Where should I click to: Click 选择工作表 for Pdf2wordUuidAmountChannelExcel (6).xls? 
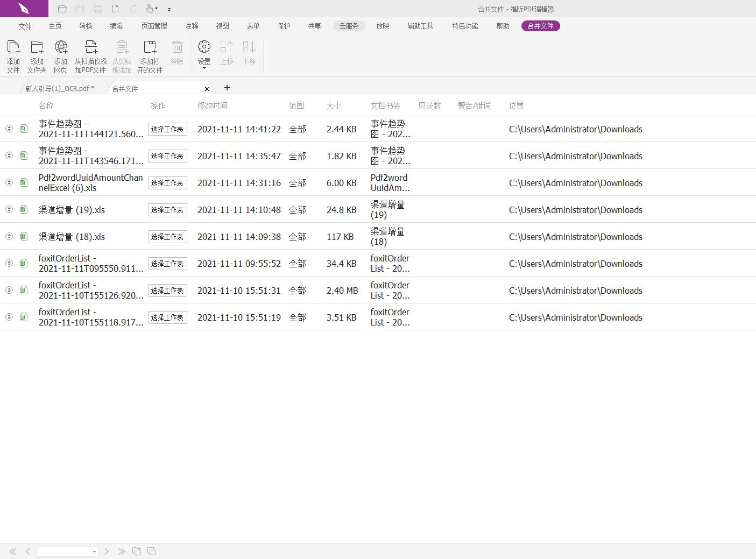tap(167, 183)
